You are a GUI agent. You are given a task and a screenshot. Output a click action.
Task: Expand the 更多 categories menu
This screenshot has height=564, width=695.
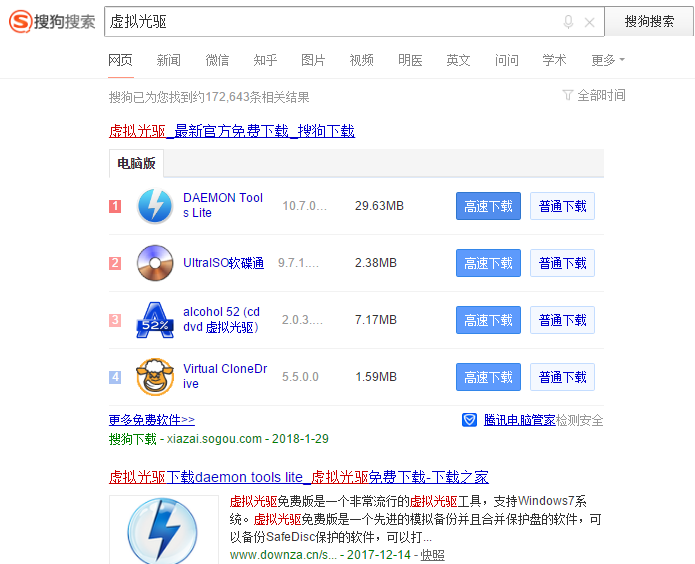(607, 60)
